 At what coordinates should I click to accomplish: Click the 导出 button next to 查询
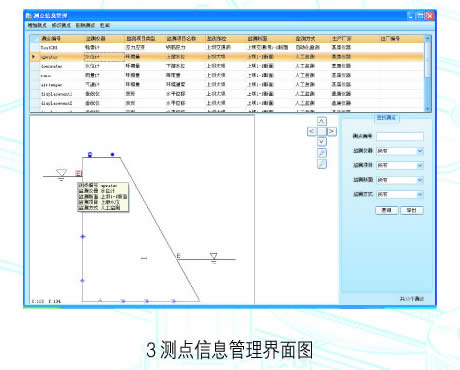pyautogui.click(x=412, y=210)
